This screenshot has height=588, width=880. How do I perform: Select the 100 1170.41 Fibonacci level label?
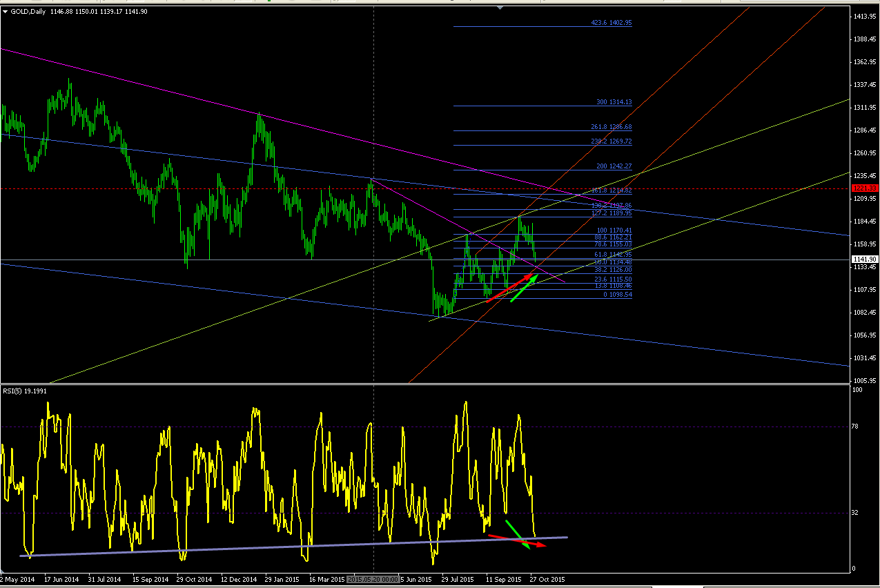tap(614, 231)
